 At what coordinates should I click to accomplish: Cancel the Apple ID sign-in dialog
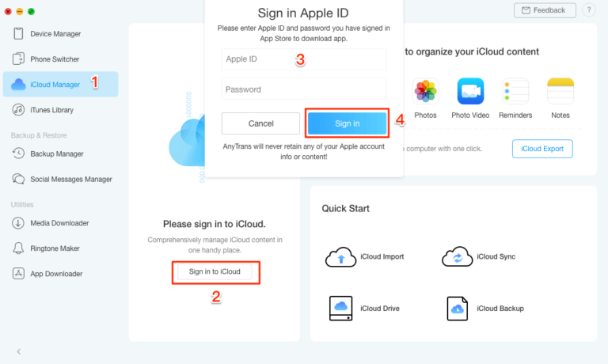260,123
